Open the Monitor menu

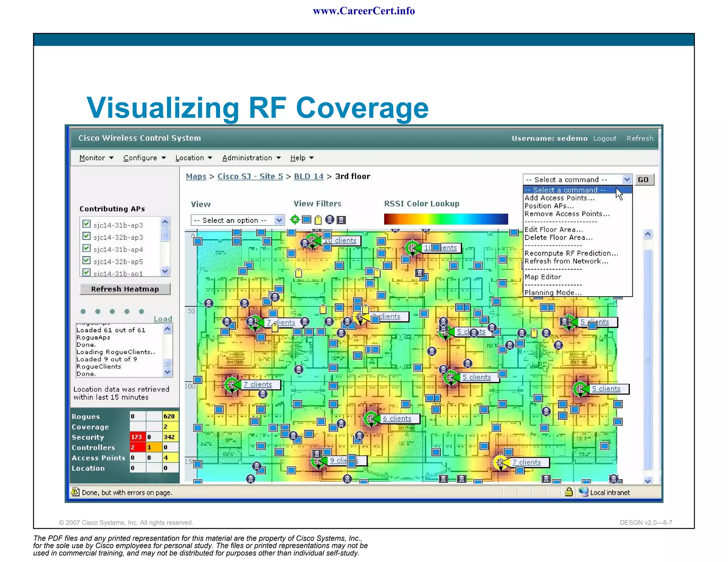[x=96, y=158]
